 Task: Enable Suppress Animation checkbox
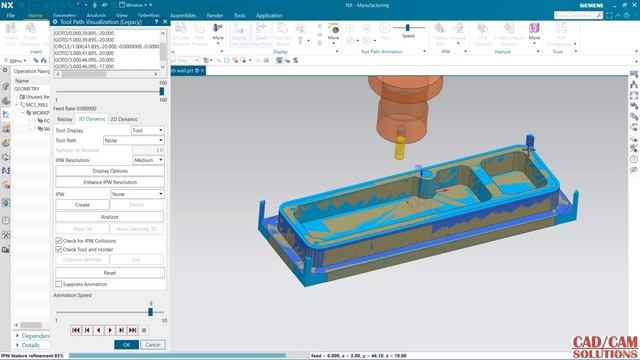click(x=59, y=284)
